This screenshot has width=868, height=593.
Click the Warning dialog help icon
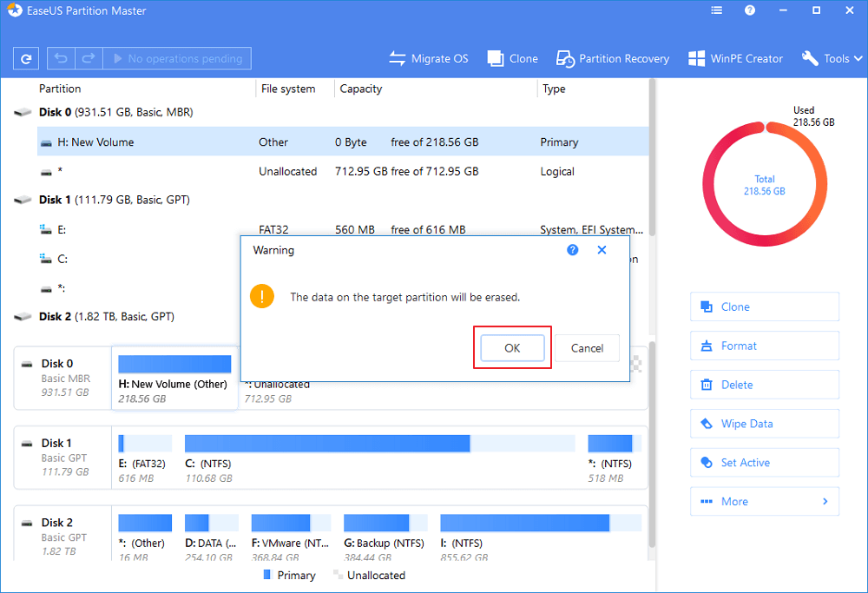point(572,250)
